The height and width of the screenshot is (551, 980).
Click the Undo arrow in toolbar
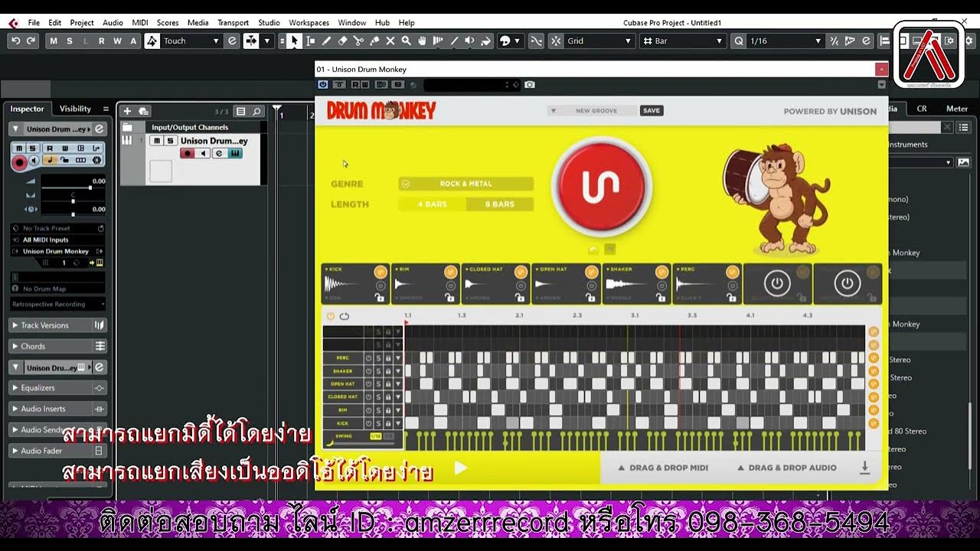tap(15, 41)
